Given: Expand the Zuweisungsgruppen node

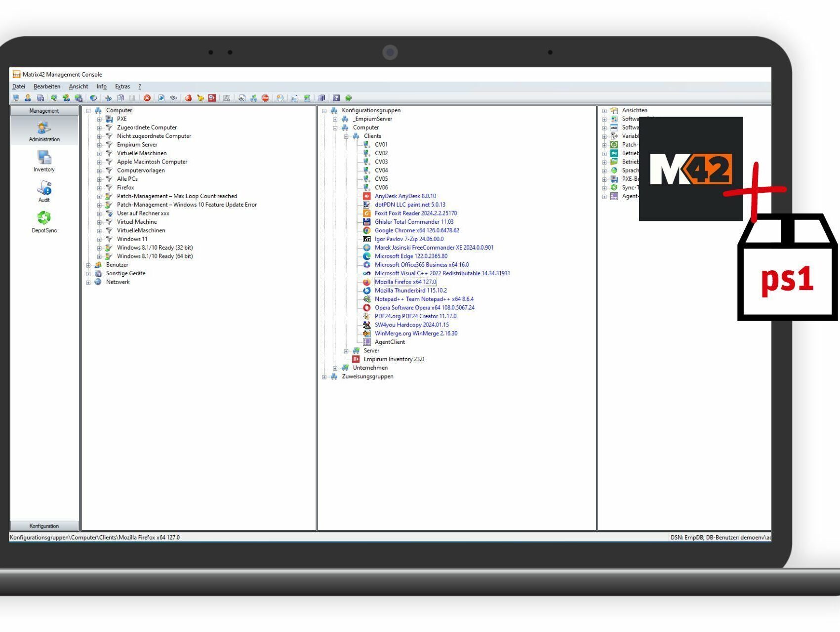Looking at the screenshot, I should 324,377.
